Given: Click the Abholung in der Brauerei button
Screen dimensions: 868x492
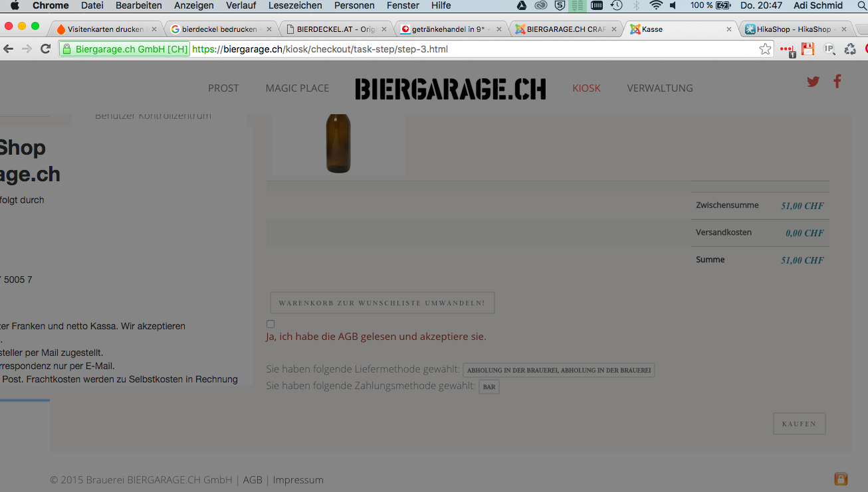Looking at the screenshot, I should point(559,370).
